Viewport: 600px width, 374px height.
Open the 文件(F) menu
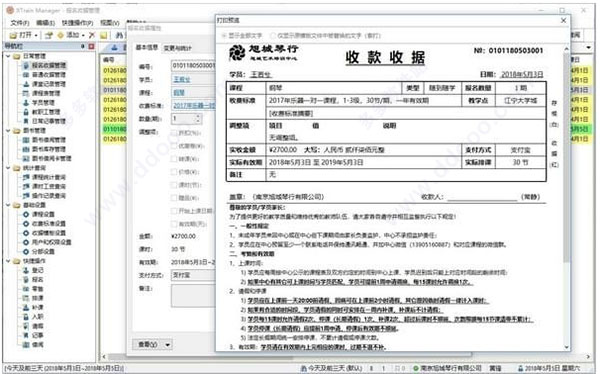click(x=20, y=23)
